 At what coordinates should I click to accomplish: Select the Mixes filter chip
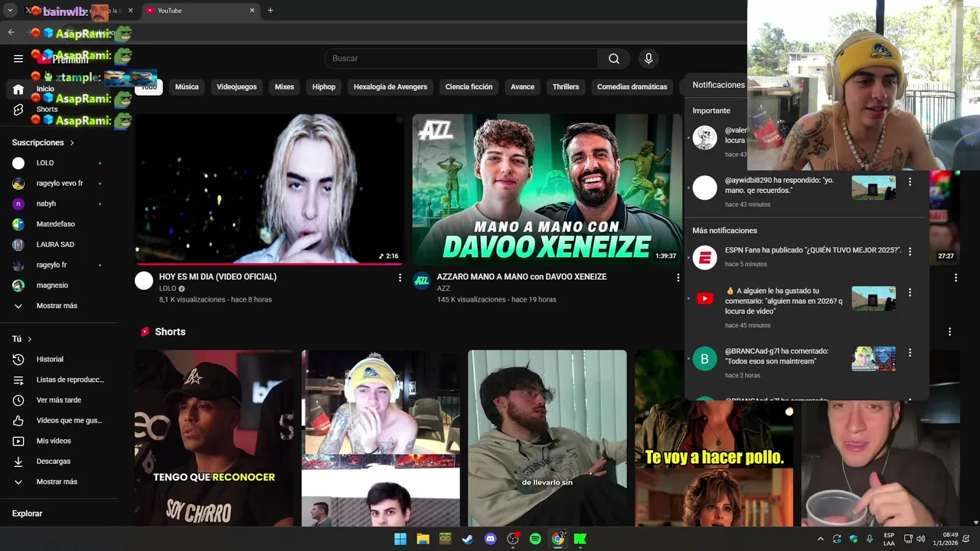(285, 86)
